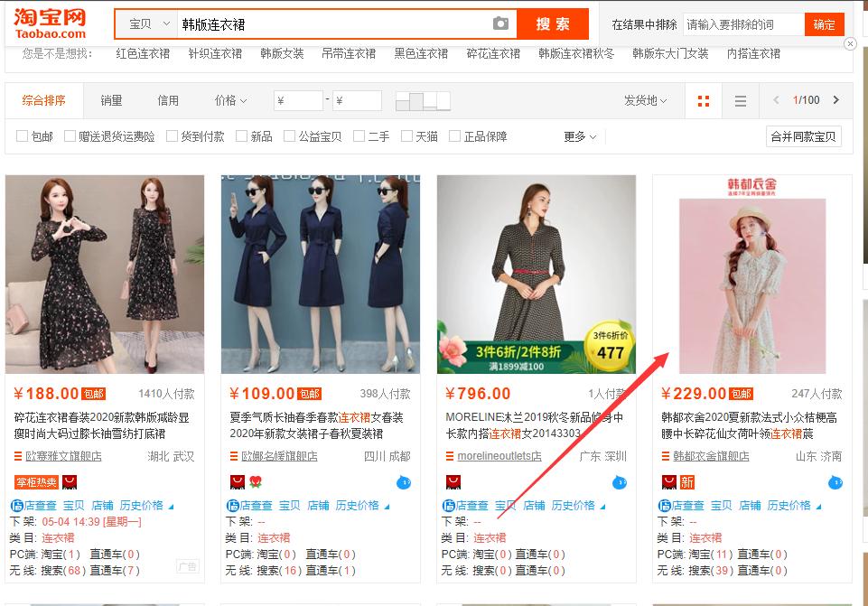Click the minimum price input field

coord(298,99)
